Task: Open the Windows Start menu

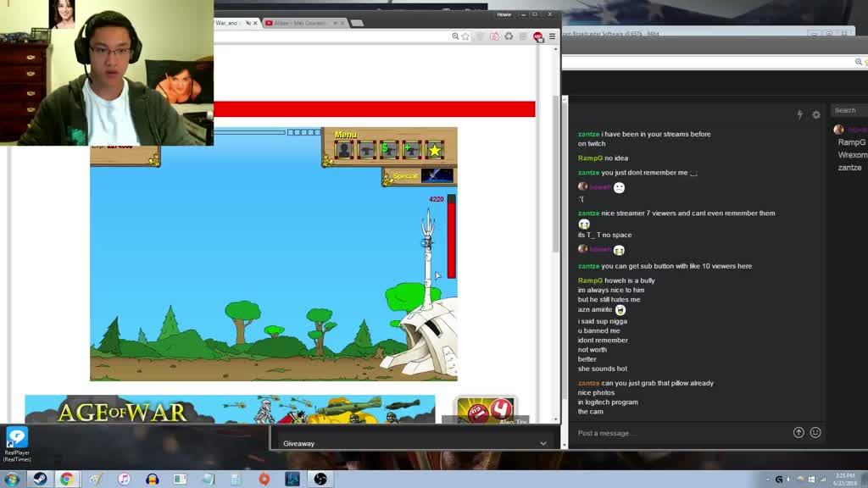Action: click(x=12, y=480)
